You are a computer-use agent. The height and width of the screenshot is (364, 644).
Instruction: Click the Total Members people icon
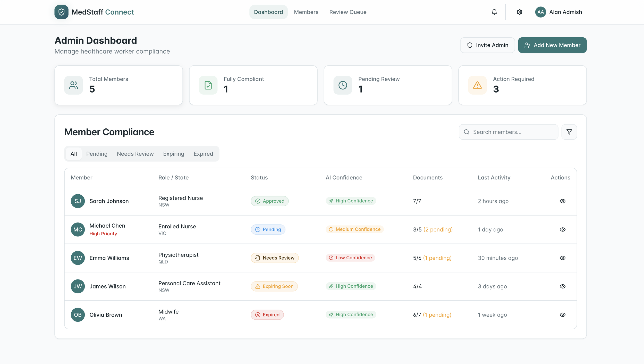(73, 85)
